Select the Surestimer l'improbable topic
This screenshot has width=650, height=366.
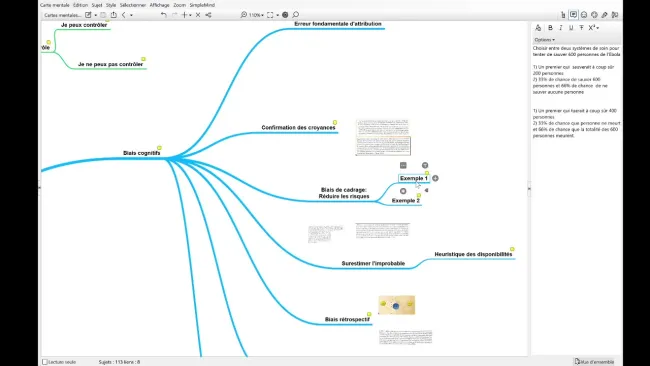(x=373, y=263)
